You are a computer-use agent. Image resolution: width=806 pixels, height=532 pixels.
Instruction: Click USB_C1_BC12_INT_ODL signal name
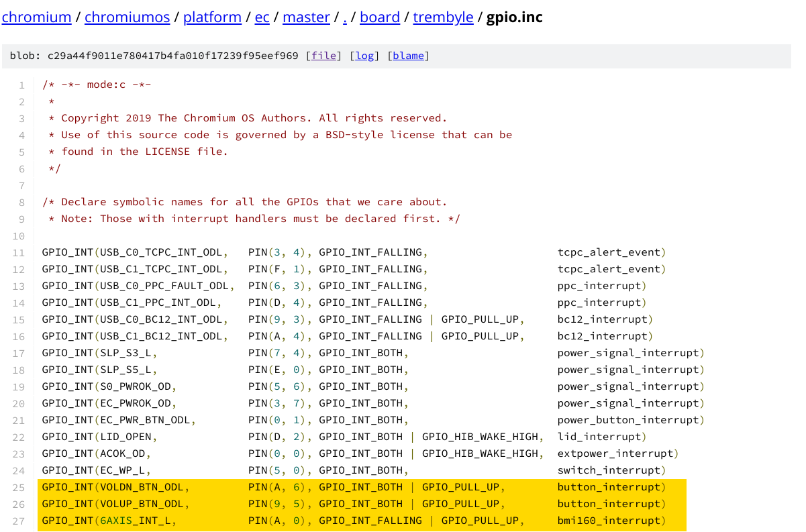click(160, 336)
